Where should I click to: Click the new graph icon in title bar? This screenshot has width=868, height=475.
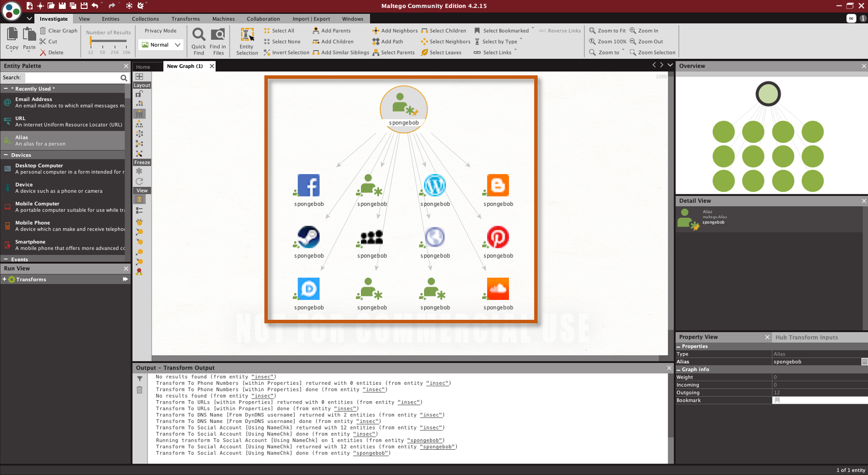click(29, 5)
